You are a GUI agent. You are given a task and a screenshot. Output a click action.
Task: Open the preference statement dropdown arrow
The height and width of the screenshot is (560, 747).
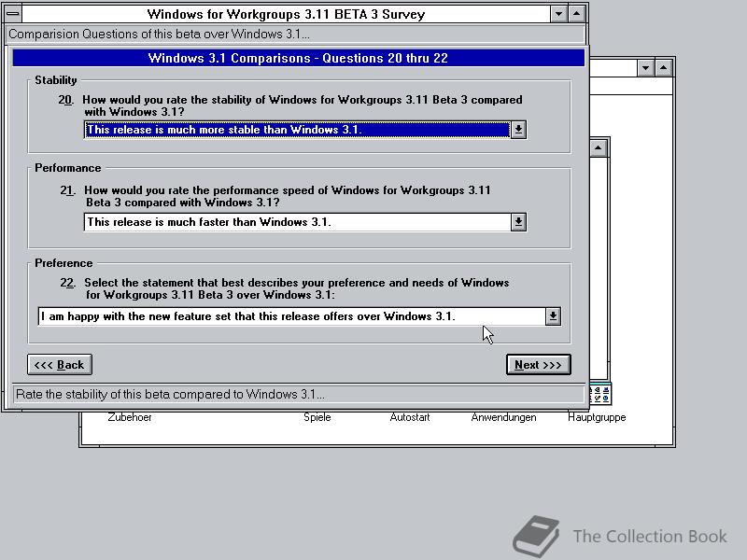[x=553, y=316]
